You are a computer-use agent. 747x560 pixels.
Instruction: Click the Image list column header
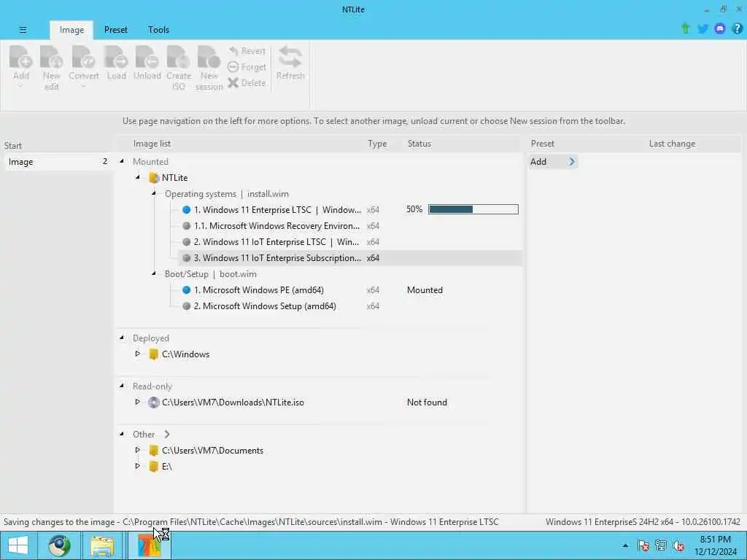click(x=152, y=144)
